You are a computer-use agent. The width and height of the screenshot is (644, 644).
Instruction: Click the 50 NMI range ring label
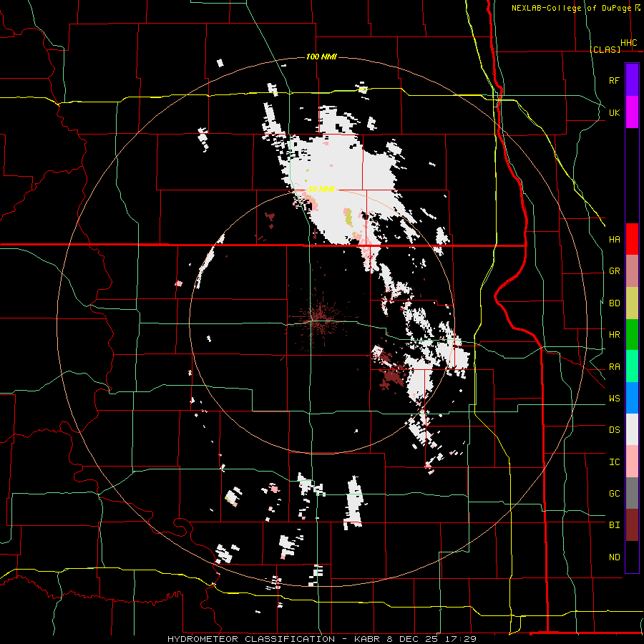321,189
